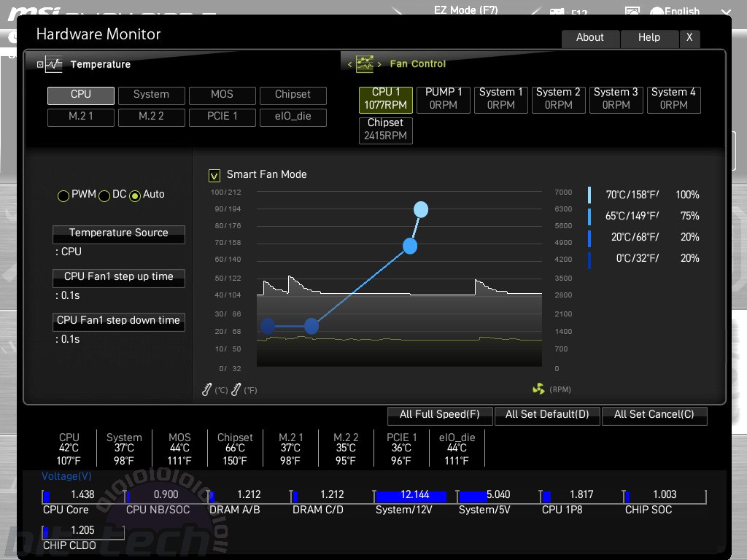Click the Fan Control panel icon
The height and width of the screenshot is (560, 747).
coord(365,64)
